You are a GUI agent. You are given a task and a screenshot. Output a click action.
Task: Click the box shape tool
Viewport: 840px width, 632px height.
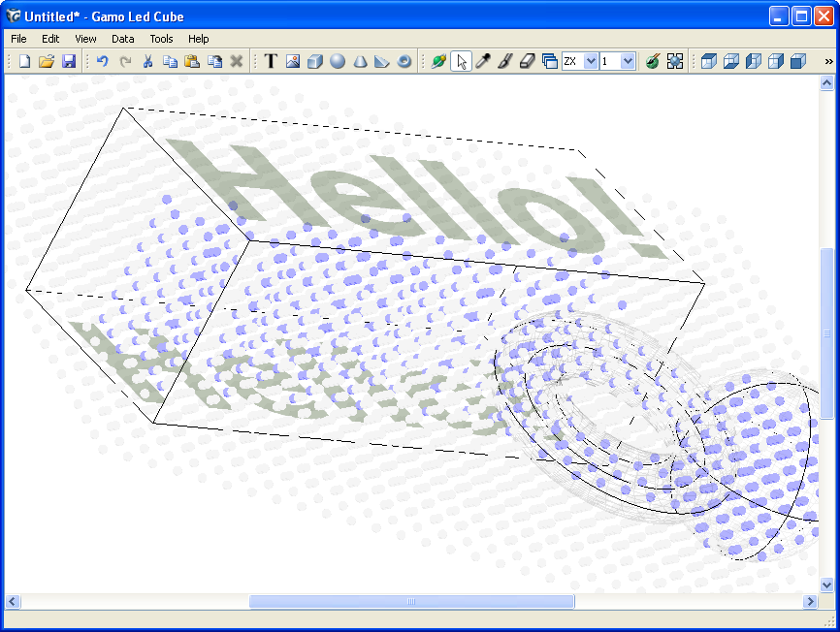(315, 61)
